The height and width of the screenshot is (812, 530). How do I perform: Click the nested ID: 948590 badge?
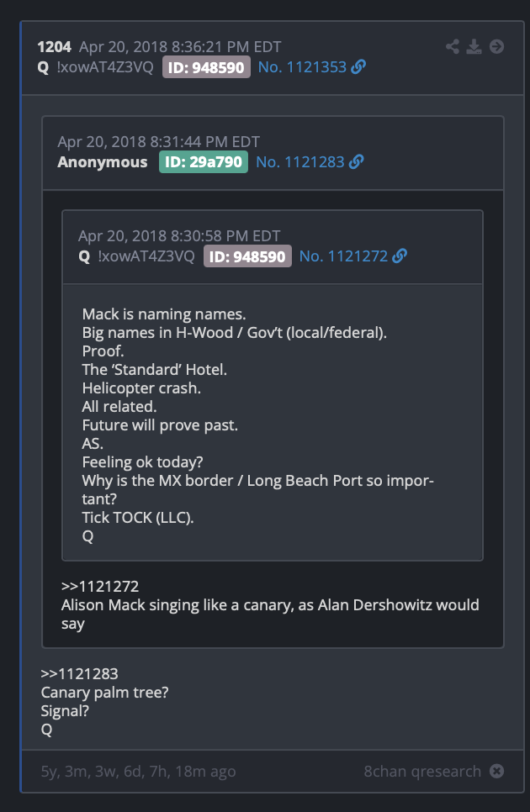(247, 256)
